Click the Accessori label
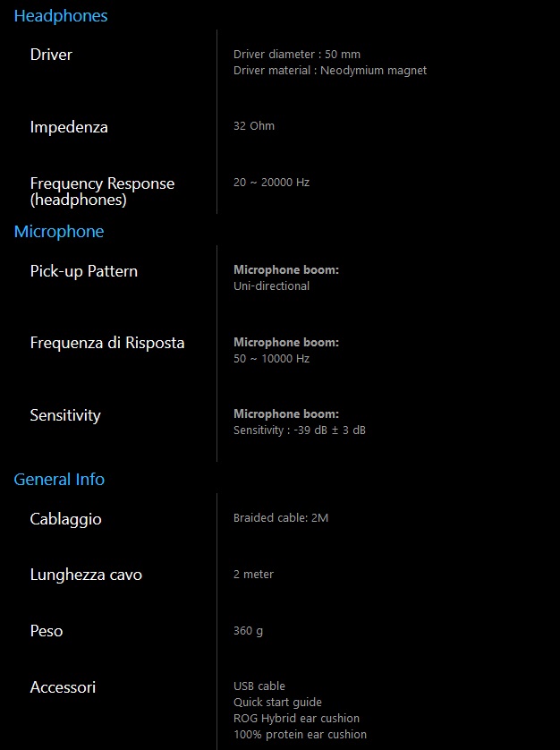 tap(63, 687)
